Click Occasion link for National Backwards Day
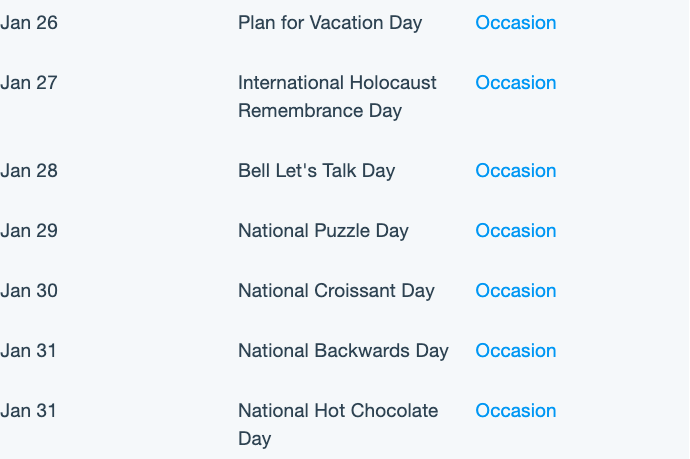 click(515, 351)
